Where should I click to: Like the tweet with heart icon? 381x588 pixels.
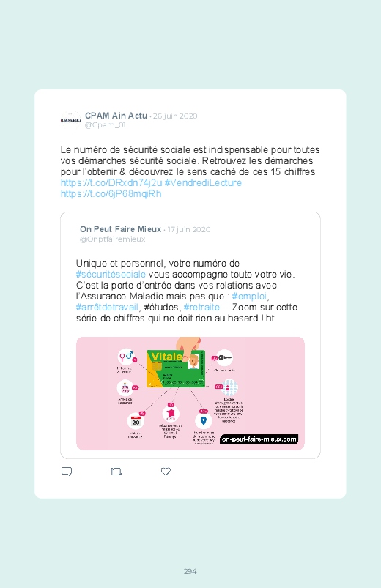166,472
